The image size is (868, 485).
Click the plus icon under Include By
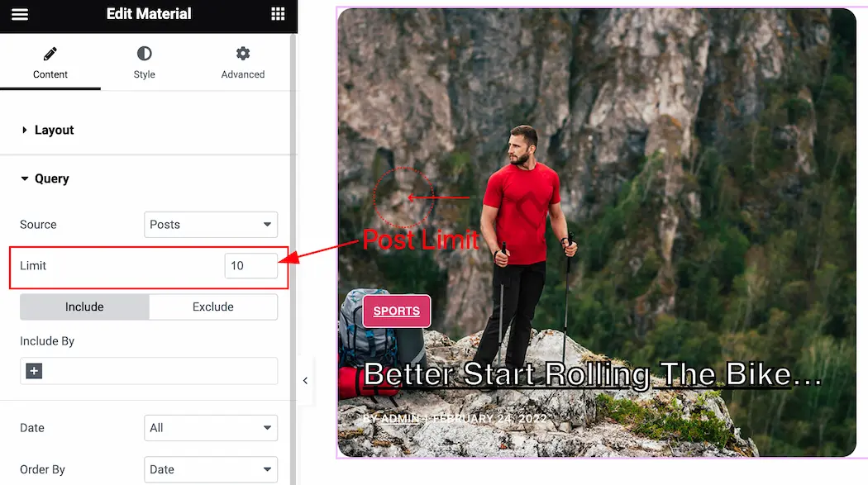[x=35, y=371]
